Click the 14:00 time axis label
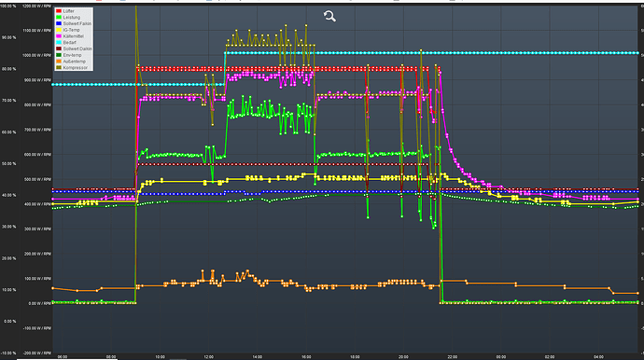The width and height of the screenshot is (644, 360). point(257,357)
